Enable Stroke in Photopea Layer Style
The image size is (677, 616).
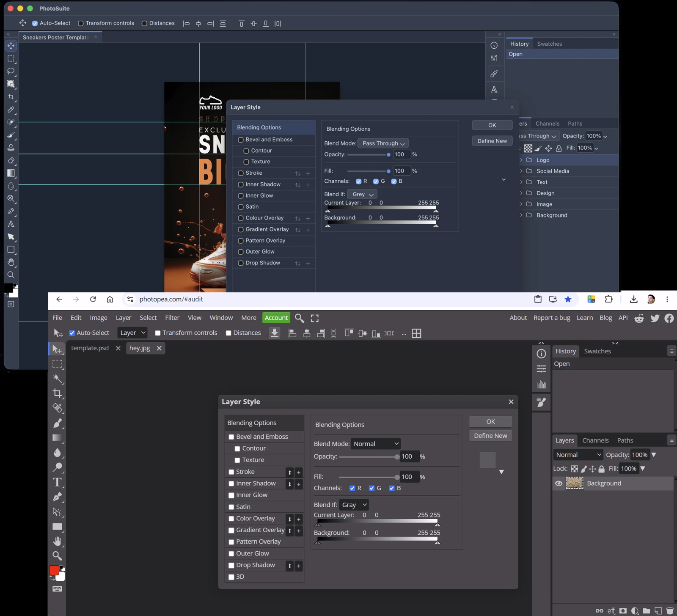[231, 472]
